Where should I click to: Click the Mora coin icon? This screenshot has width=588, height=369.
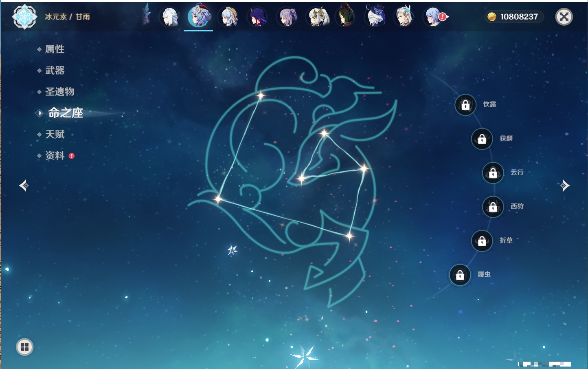coord(492,17)
